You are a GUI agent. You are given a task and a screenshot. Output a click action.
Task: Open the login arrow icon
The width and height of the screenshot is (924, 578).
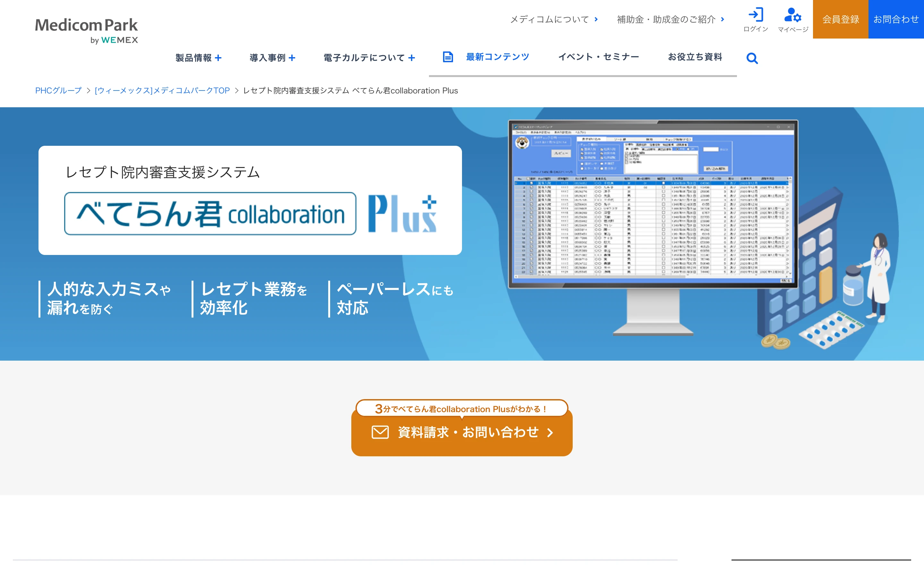pyautogui.click(x=756, y=14)
